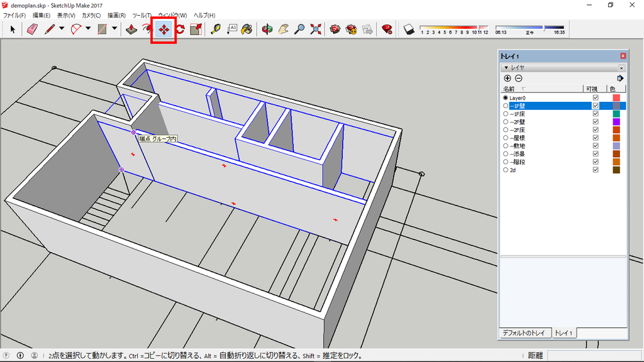The image size is (644, 362).
Task: Activate the Paint Bucket tool
Action: 247,29
